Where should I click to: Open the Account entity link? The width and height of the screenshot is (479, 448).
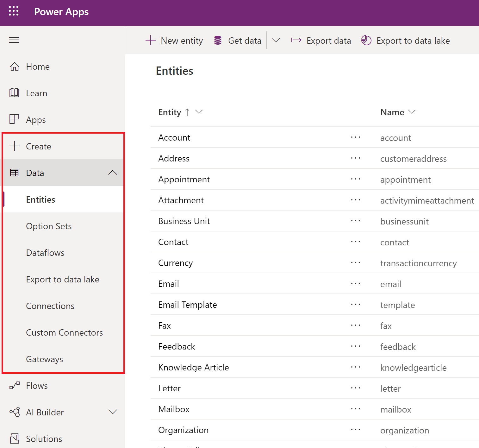pyautogui.click(x=174, y=137)
